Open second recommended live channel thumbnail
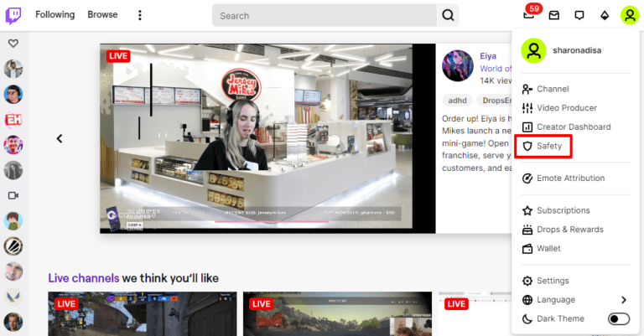Image resolution: width=644 pixels, height=336 pixels. 337,314
